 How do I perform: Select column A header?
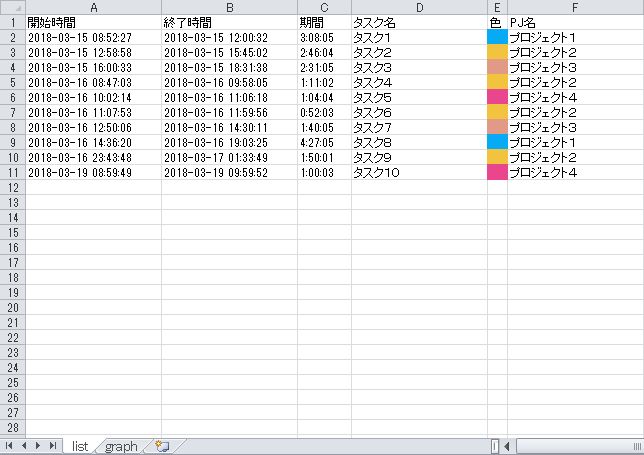click(94, 7)
